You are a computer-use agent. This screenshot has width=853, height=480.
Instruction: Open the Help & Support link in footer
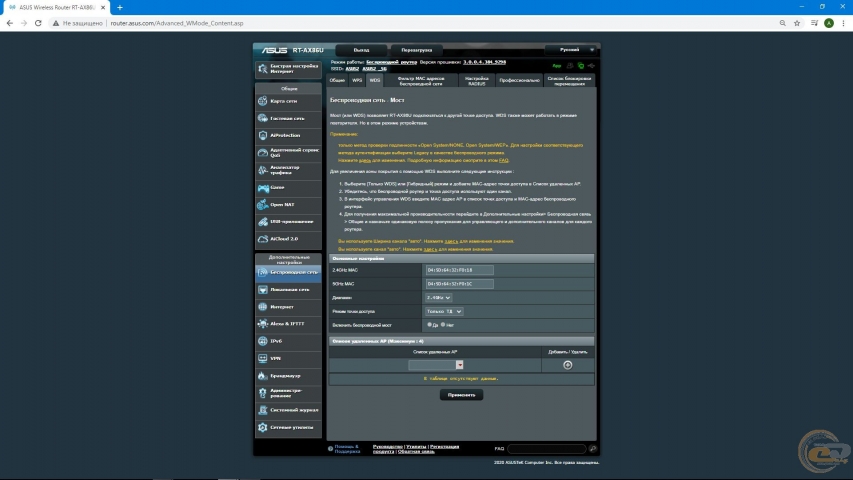click(347, 449)
